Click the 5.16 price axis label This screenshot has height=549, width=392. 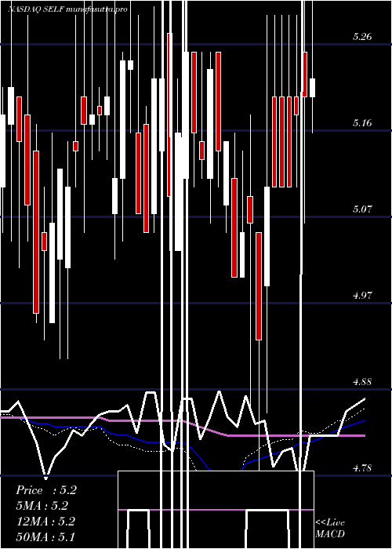point(362,122)
